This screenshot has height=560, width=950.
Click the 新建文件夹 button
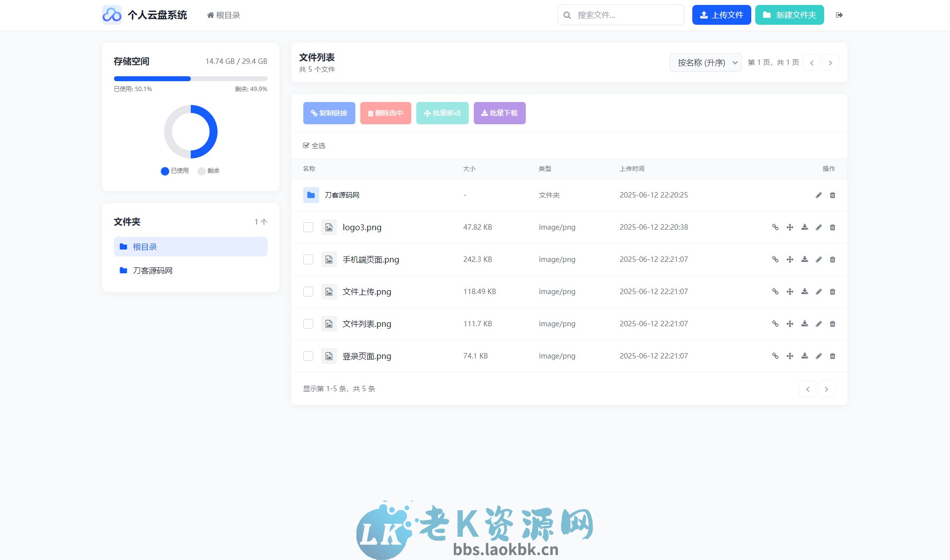click(789, 15)
